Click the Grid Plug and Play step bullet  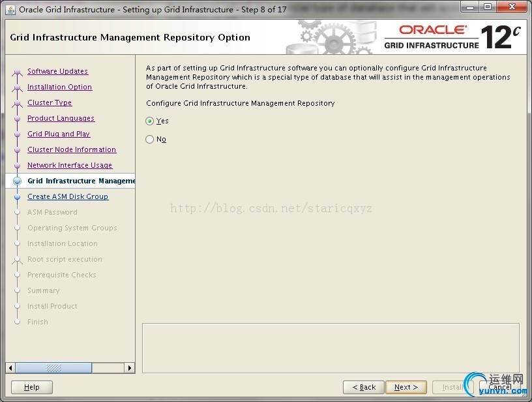[x=18, y=134]
